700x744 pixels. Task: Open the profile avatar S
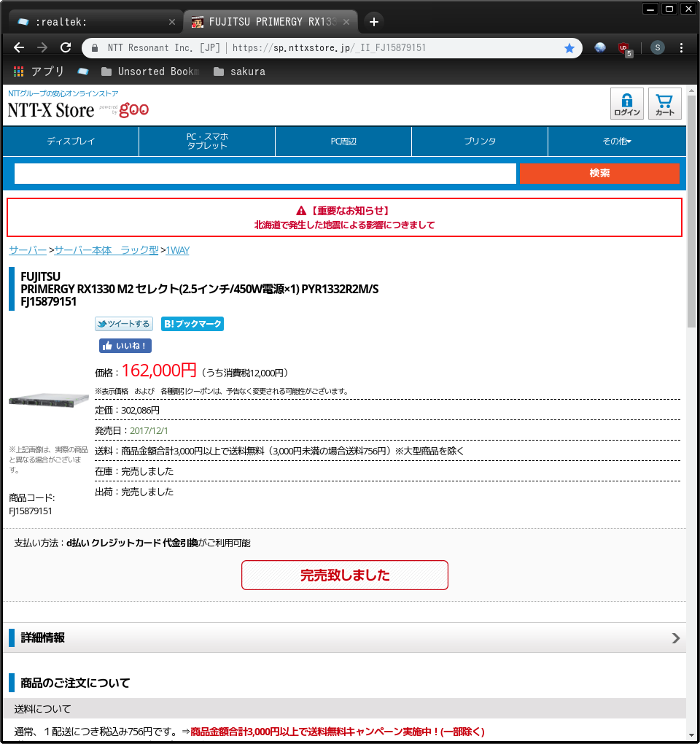tap(657, 47)
